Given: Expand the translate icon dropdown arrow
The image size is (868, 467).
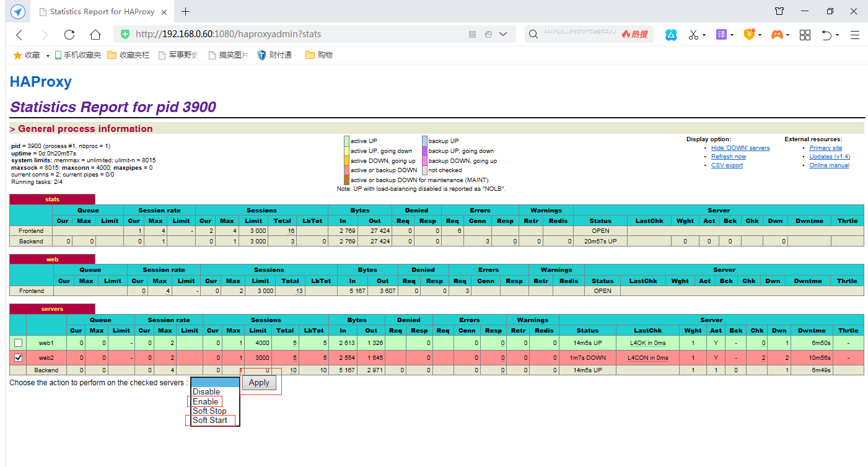Looking at the screenshot, I should [732, 35].
